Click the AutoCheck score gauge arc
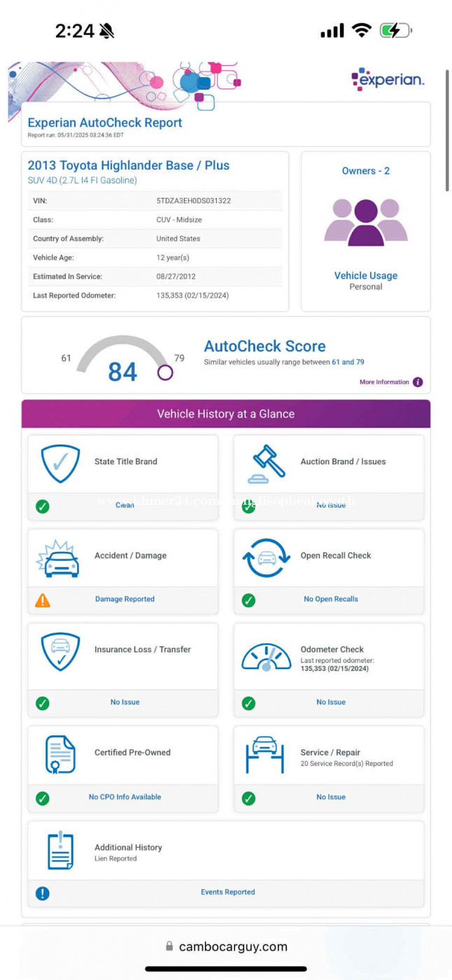 [122, 353]
